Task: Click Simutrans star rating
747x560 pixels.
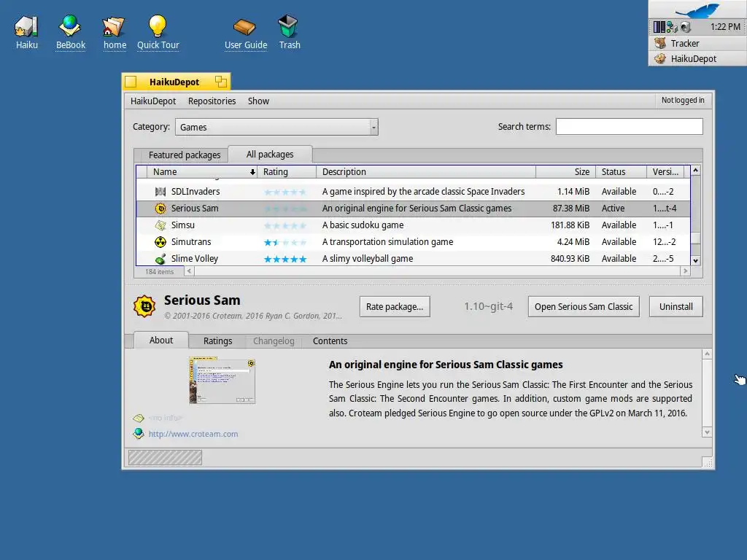Action: point(285,242)
